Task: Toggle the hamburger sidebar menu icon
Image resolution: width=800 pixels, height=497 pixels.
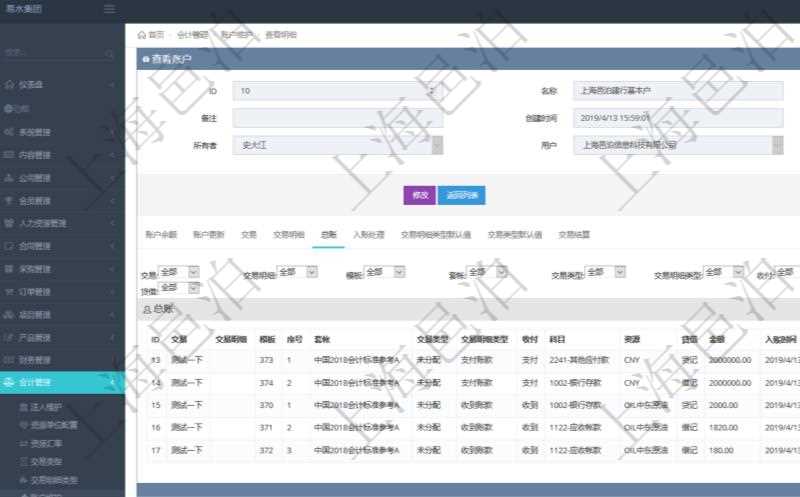Action: pos(109,9)
